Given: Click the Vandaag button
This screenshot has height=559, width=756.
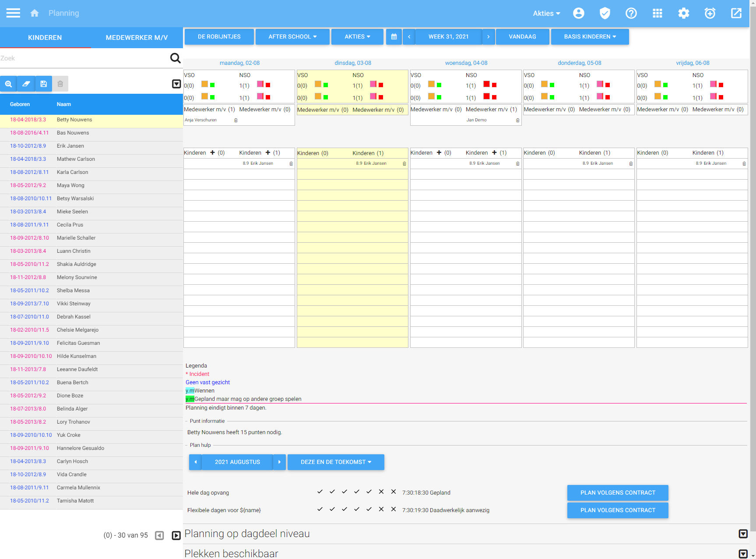Looking at the screenshot, I should coord(522,37).
